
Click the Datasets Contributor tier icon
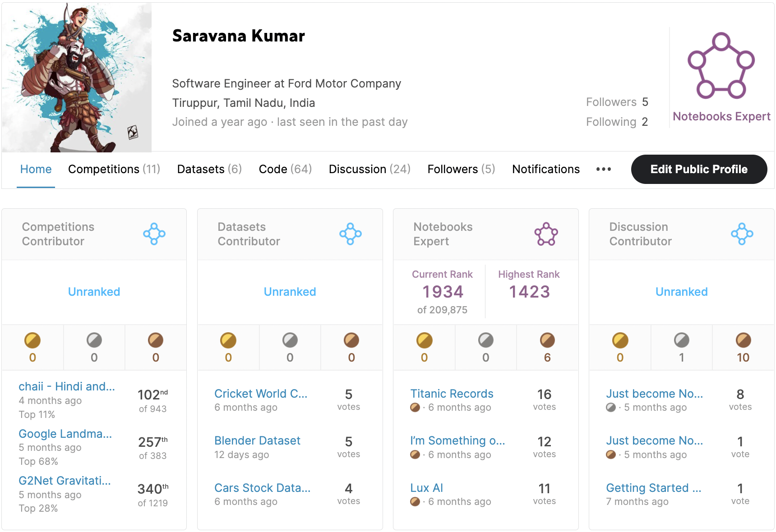(350, 234)
